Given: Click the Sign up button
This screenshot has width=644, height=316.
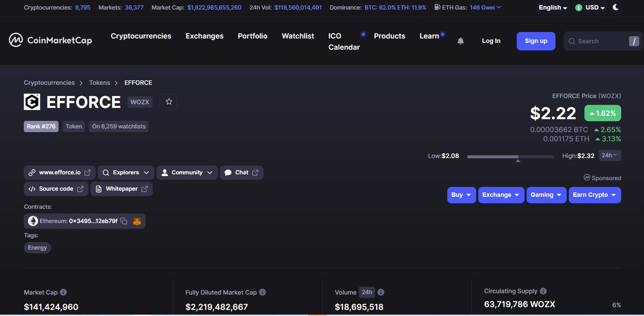Looking at the screenshot, I should click(536, 41).
